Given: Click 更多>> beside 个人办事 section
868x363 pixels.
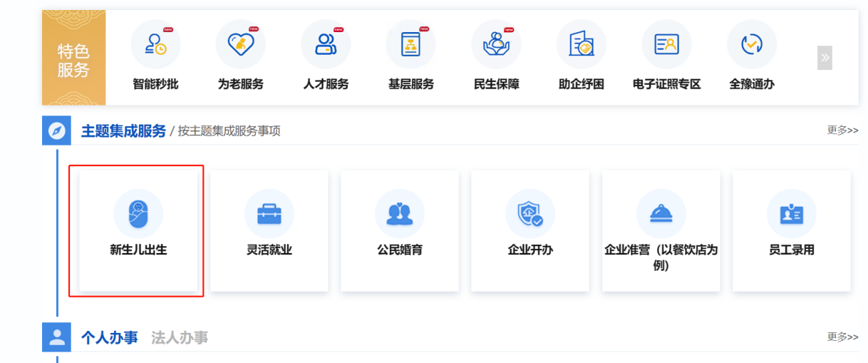Looking at the screenshot, I should tap(842, 337).
